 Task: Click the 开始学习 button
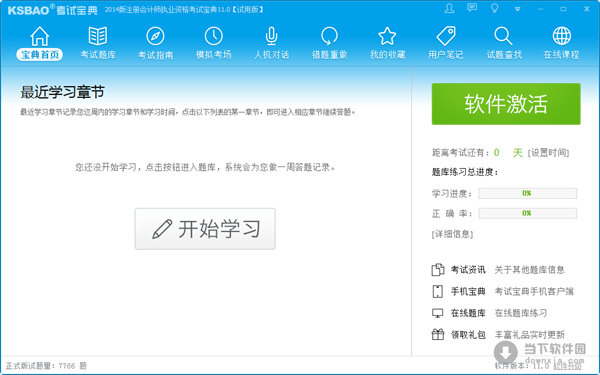point(205,229)
